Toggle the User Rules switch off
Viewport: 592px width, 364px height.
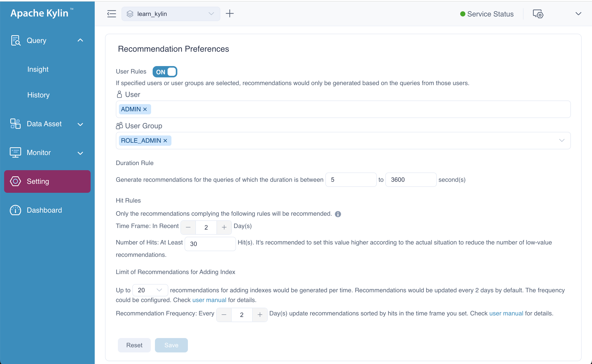[x=165, y=72]
